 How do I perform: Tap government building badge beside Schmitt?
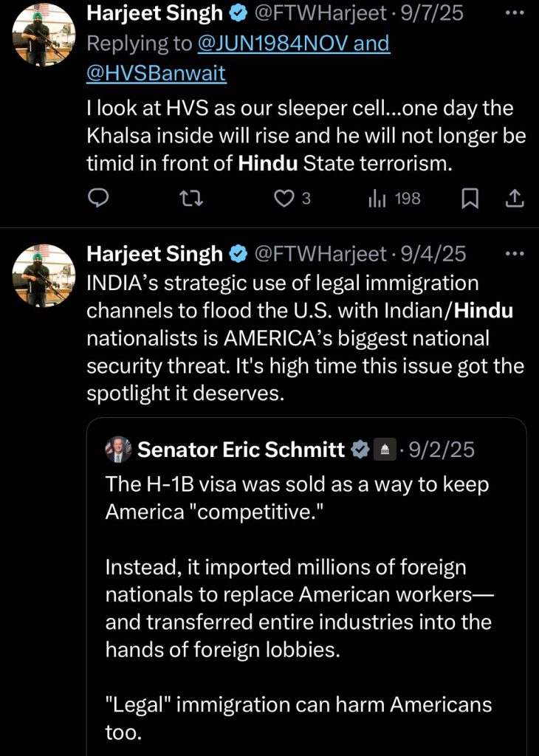tap(385, 449)
